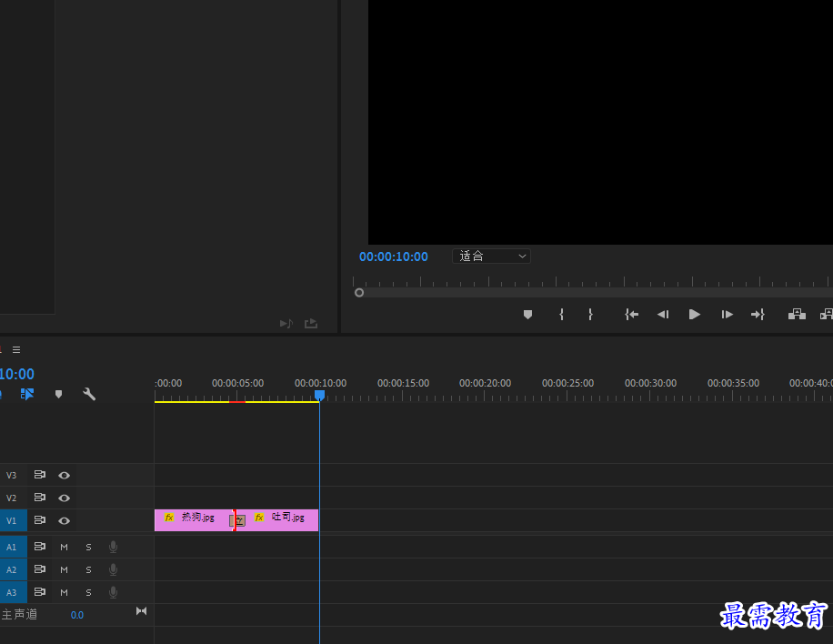Start playback in program monitor

tap(695, 315)
